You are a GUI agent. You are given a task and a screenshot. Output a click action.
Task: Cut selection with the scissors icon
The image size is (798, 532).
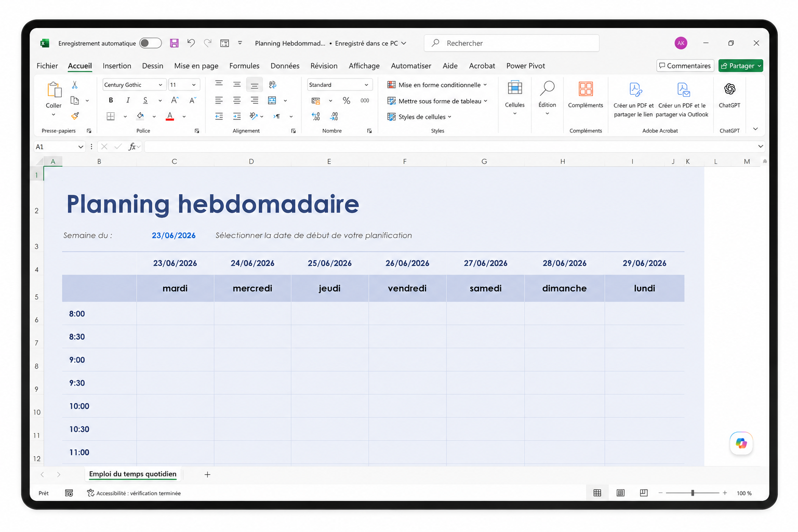pyautogui.click(x=75, y=85)
